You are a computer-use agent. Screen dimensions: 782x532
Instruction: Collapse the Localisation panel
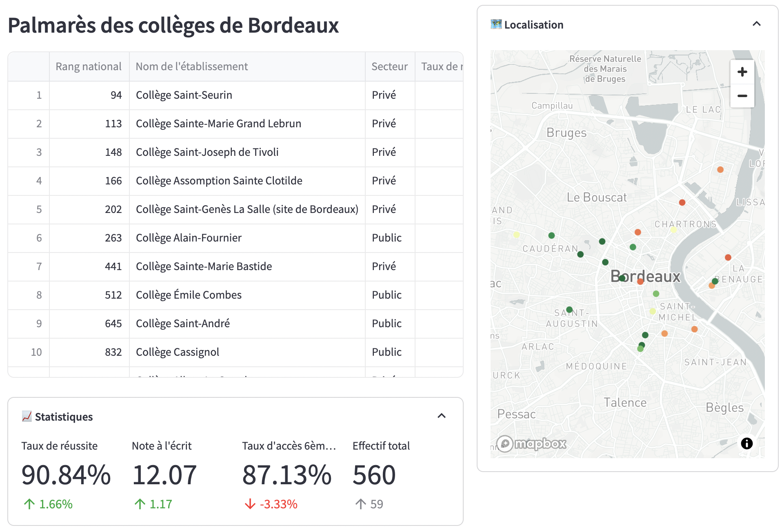756,24
